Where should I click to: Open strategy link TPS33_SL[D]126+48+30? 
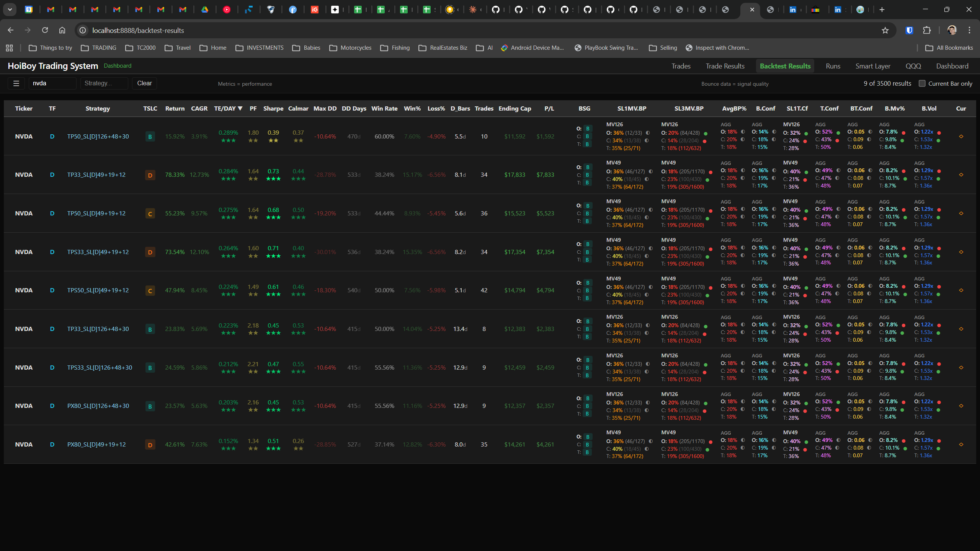pos(100,368)
